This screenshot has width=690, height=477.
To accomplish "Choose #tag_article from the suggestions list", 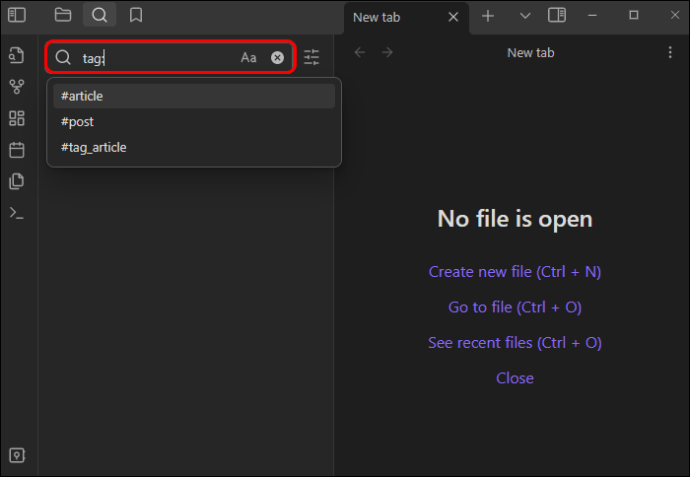I will [194, 147].
